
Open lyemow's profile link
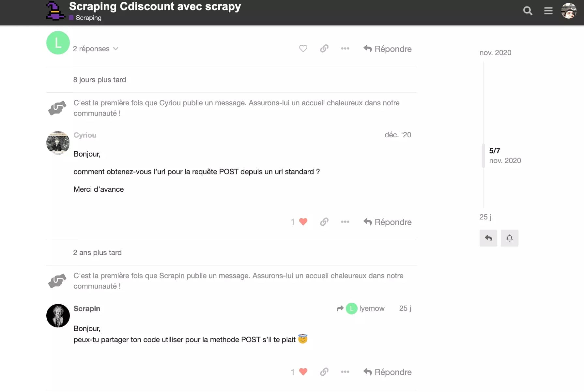[x=372, y=309]
